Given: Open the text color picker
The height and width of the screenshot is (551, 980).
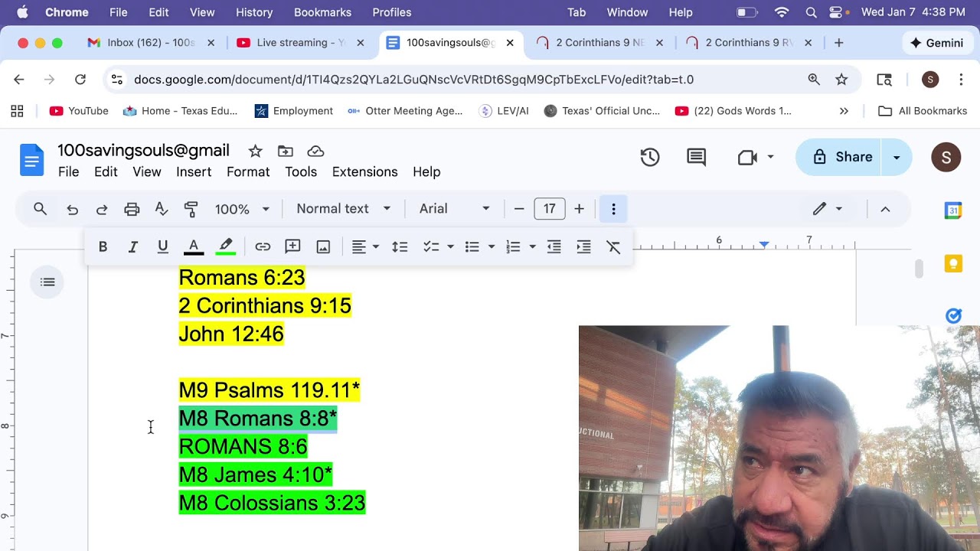Looking at the screenshot, I should [194, 246].
